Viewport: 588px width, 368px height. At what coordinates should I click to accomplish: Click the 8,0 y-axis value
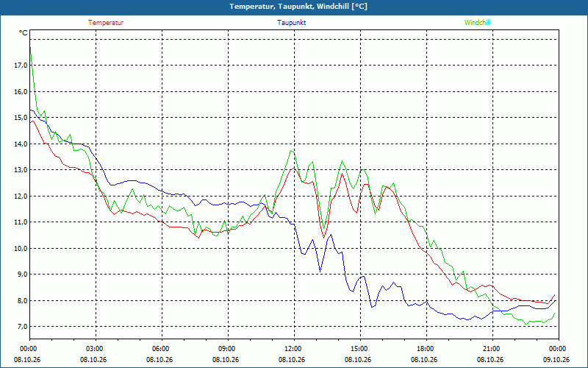coord(22,300)
